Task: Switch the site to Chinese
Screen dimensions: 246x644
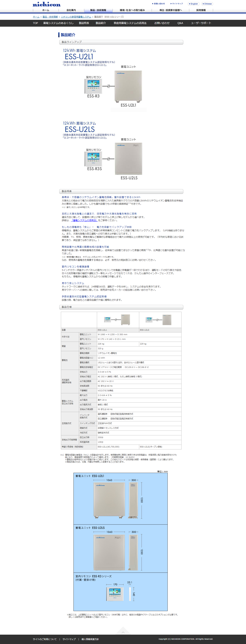Action: click(207, 4)
